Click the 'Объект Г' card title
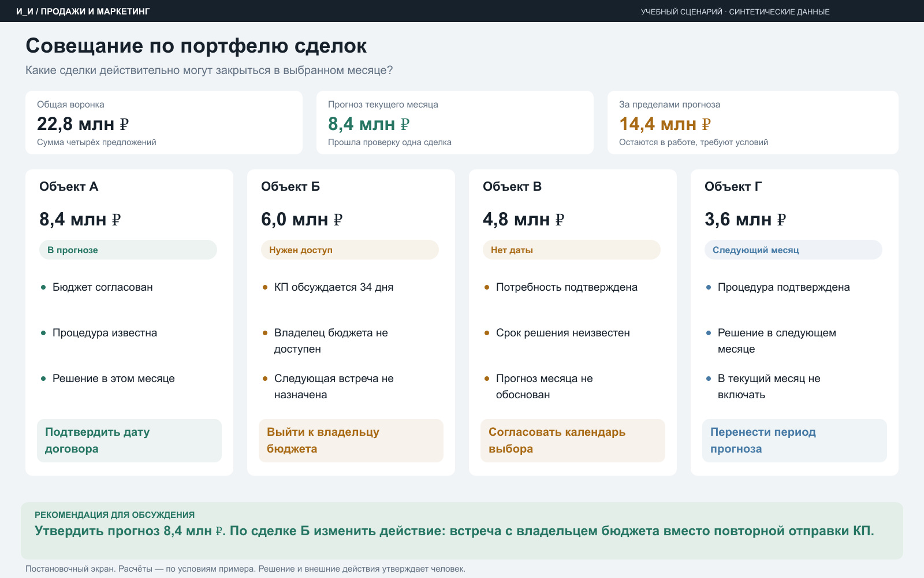The image size is (924, 578). coord(733,187)
